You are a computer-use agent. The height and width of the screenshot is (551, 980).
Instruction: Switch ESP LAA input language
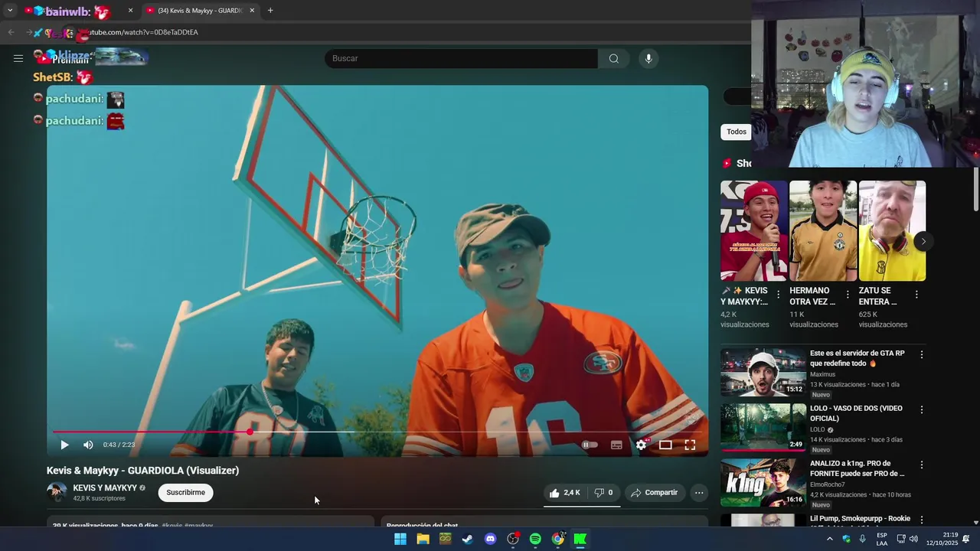click(x=882, y=539)
